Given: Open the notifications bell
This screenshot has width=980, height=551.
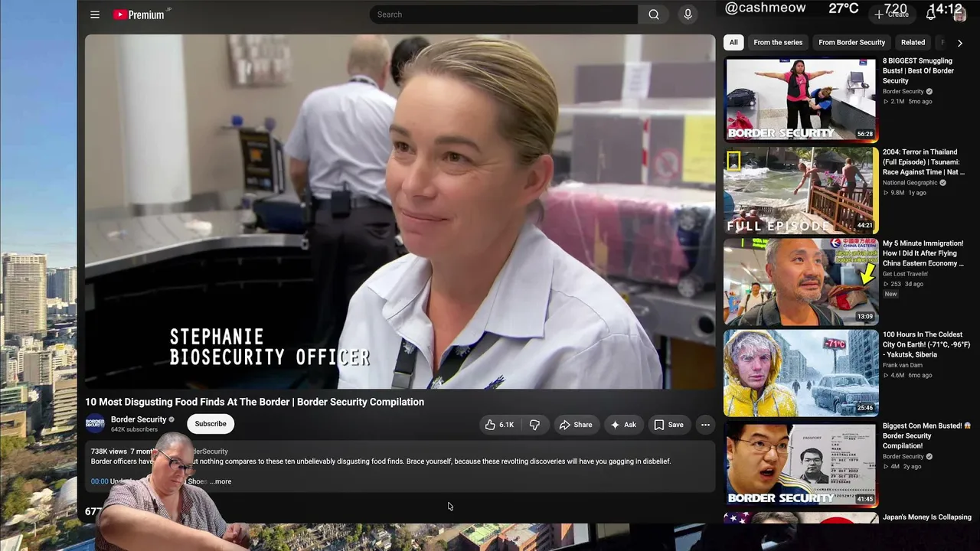Looking at the screenshot, I should click(x=931, y=15).
